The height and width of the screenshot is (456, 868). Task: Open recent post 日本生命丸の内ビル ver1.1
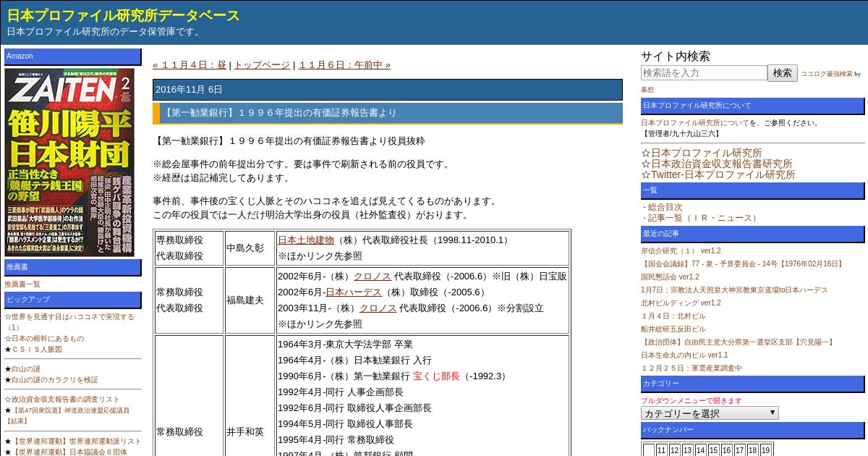click(684, 355)
